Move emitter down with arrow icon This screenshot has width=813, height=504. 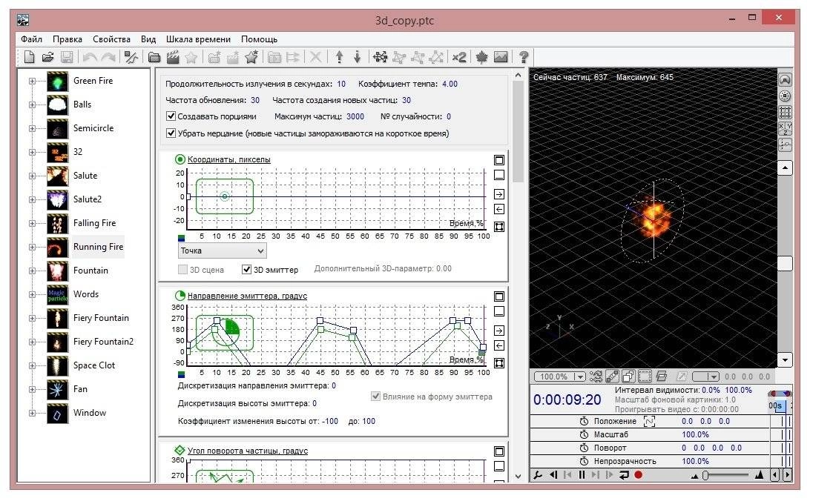pyautogui.click(x=358, y=57)
